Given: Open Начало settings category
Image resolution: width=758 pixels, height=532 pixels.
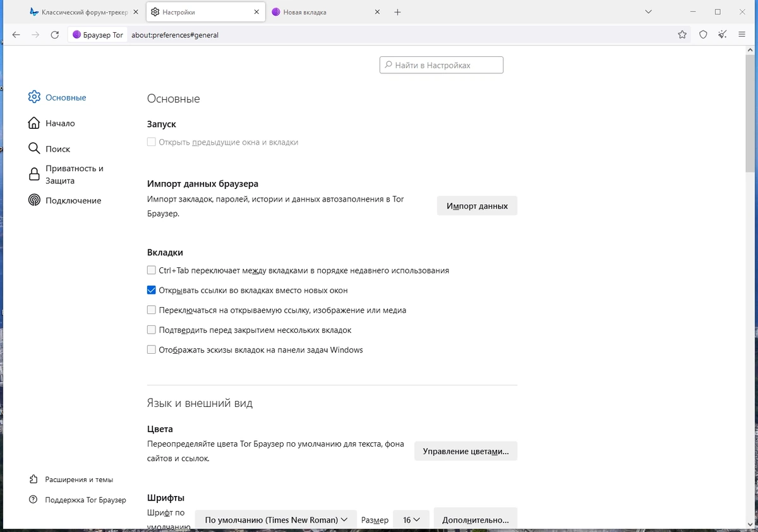Looking at the screenshot, I should pyautogui.click(x=52, y=123).
